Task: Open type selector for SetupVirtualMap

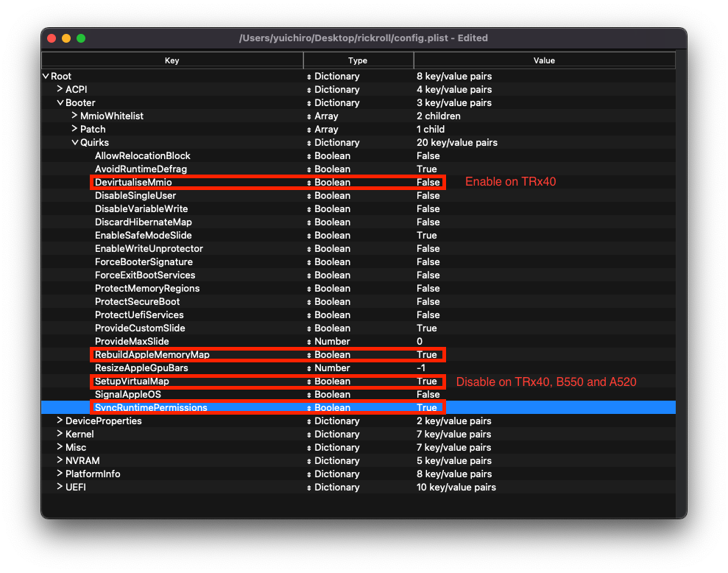Action: click(x=309, y=382)
